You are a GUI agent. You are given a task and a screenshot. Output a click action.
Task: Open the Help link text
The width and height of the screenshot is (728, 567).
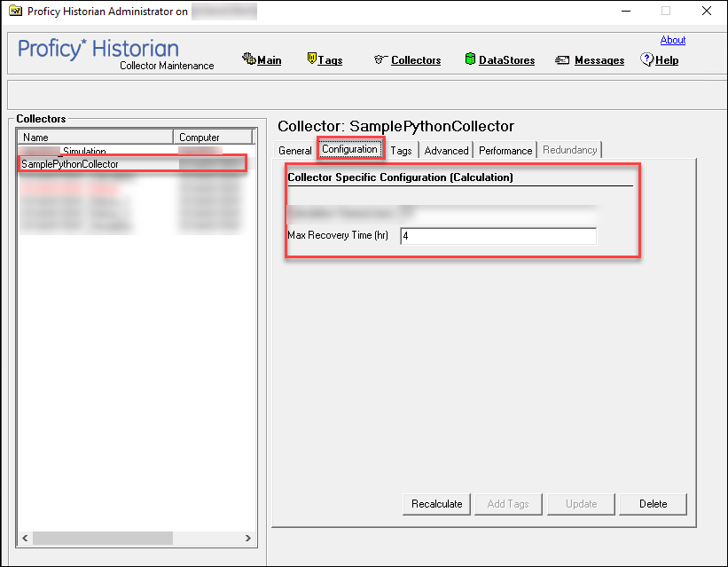click(x=667, y=60)
